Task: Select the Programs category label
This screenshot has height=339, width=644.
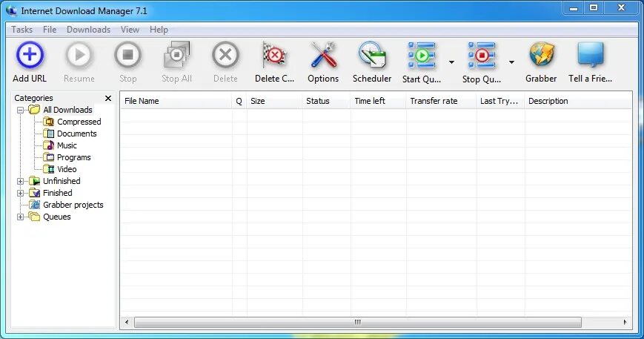Action: [x=74, y=157]
